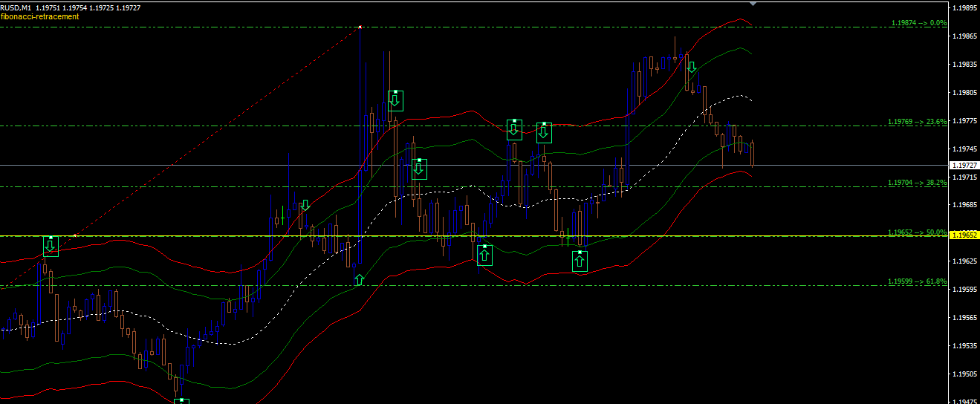
Task: Select the unboxed sell arrow beside the small green candles
Action: [x=304, y=204]
